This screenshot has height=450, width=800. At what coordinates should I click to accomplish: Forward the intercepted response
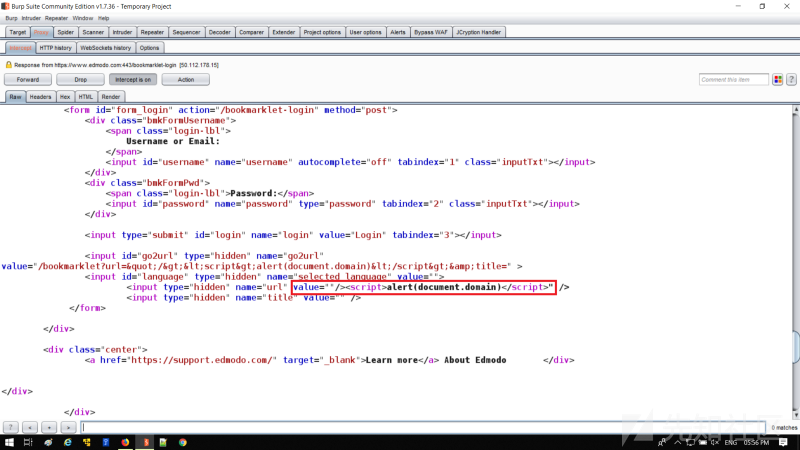pyautogui.click(x=28, y=80)
